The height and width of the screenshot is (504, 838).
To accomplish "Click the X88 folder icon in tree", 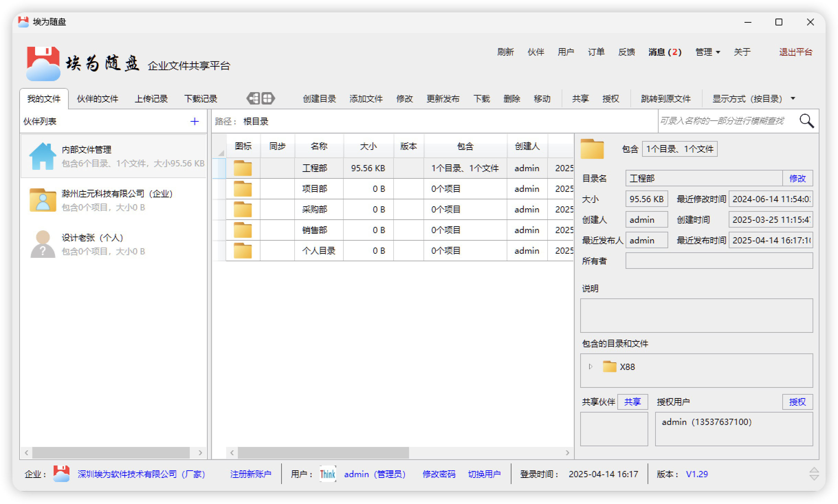I will (609, 366).
